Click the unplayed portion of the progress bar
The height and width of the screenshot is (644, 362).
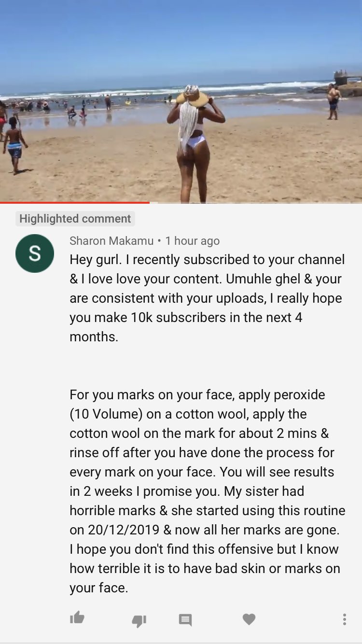[256, 202]
